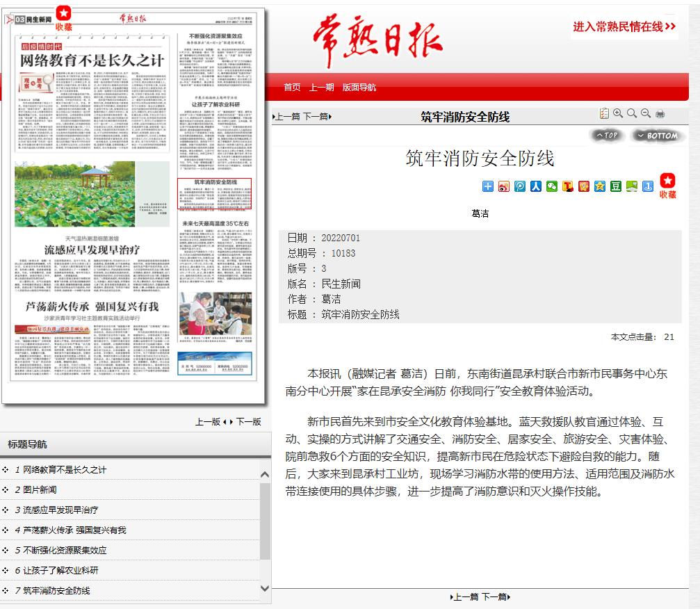Print the article with the printer icon

(x=660, y=114)
